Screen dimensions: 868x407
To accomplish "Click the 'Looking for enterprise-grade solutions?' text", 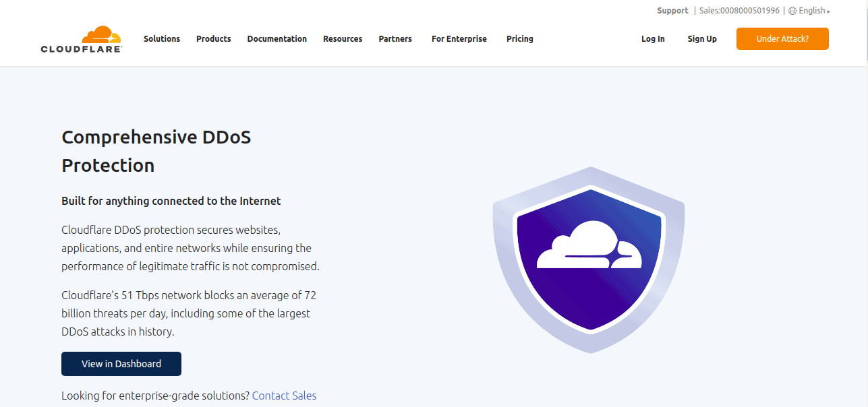I will click(155, 396).
